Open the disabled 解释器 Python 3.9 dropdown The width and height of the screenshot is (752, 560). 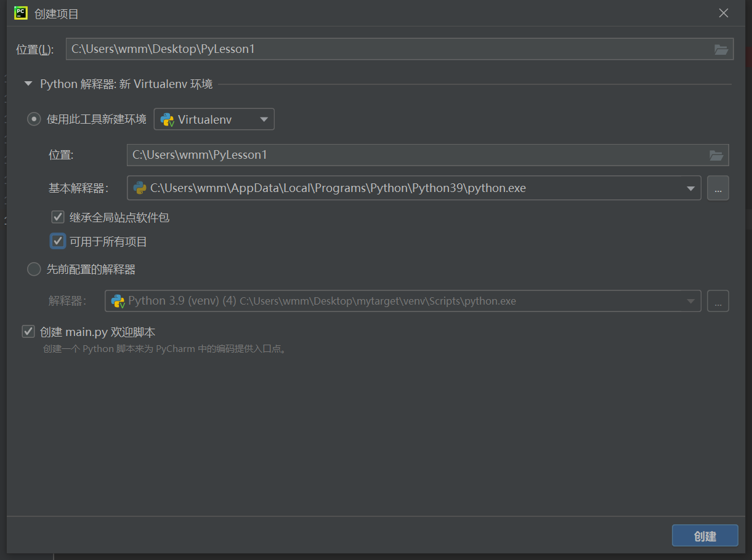click(403, 301)
